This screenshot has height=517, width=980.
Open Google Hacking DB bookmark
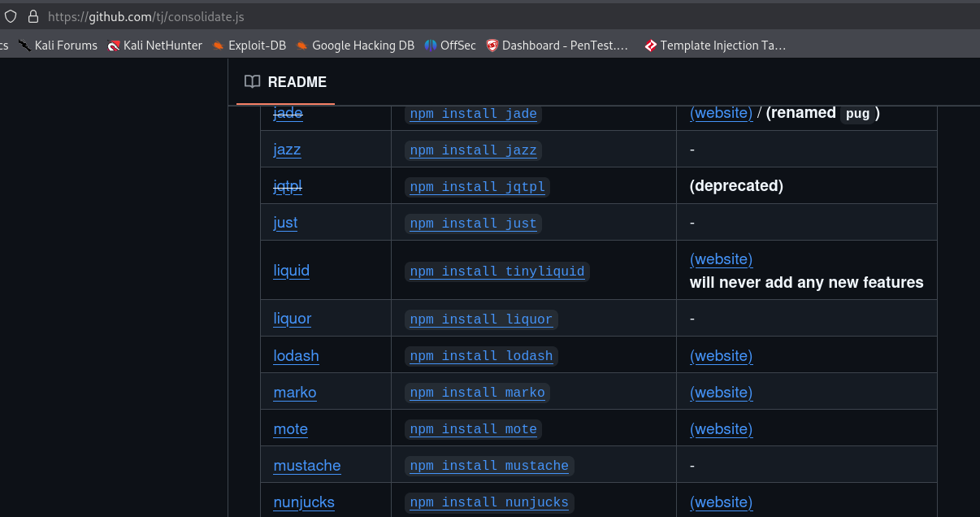point(355,46)
